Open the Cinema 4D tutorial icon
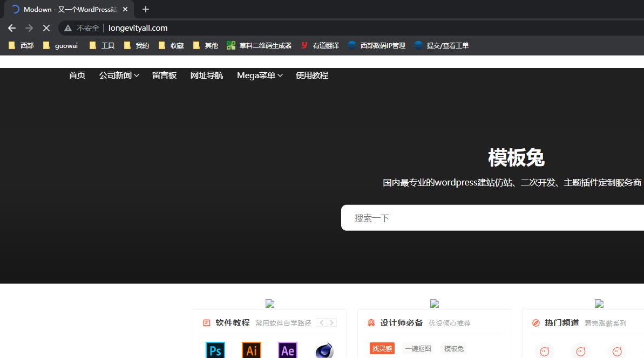This screenshot has height=358, width=644. pos(324,350)
